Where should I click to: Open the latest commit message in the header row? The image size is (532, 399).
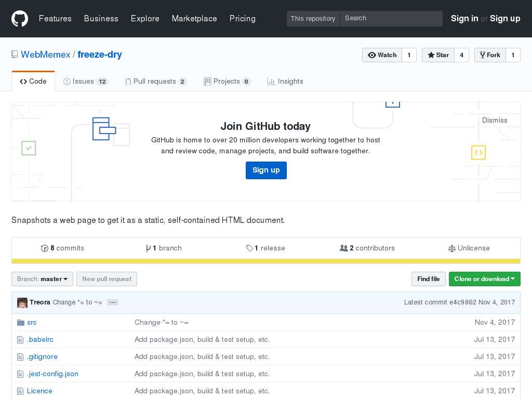click(77, 302)
